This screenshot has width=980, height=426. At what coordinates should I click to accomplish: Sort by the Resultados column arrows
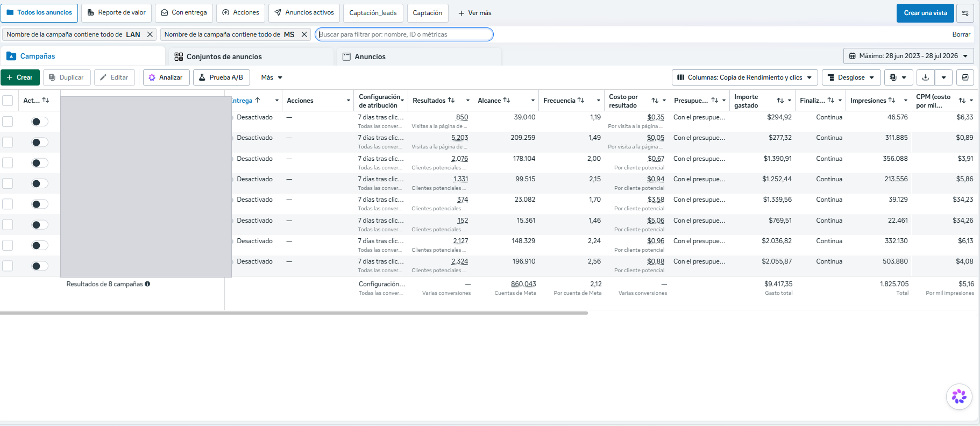click(451, 101)
